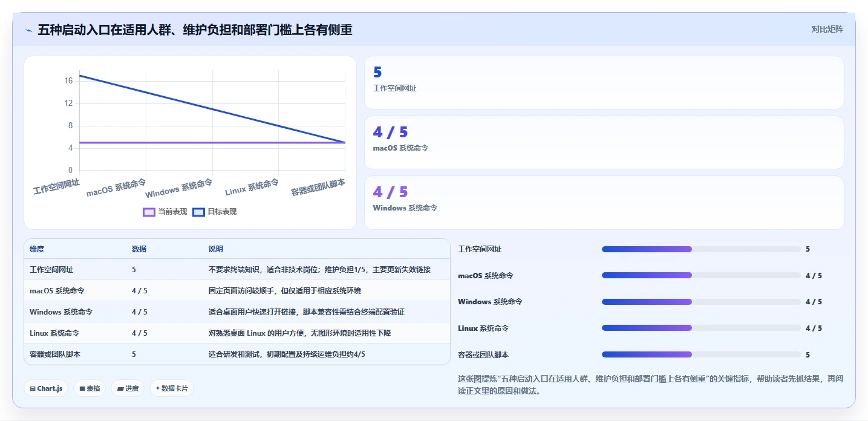Click 容器或团队脚本 label on chart x-axis
The width and height of the screenshot is (868, 421).
(x=318, y=186)
